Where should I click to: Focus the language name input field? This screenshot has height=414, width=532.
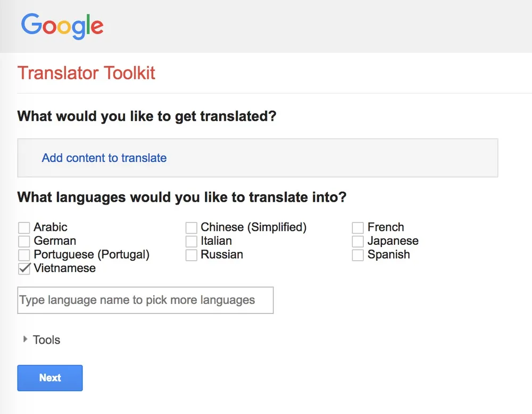(x=145, y=301)
